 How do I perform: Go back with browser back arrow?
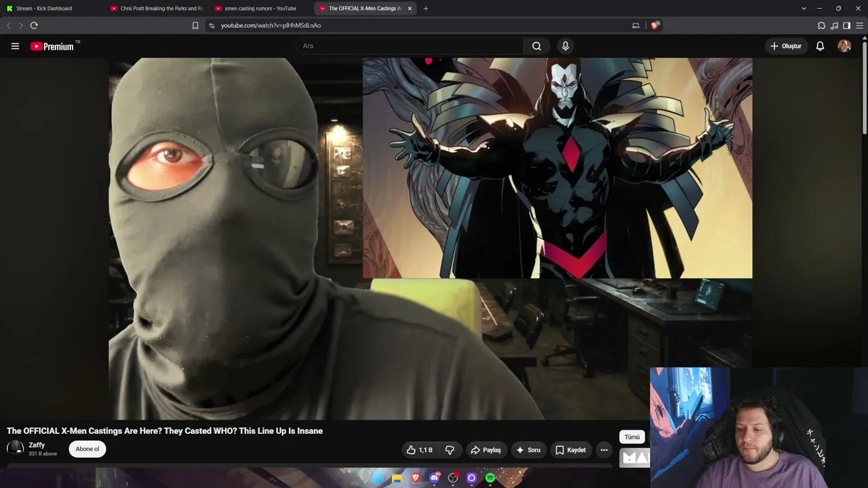tap(9, 26)
